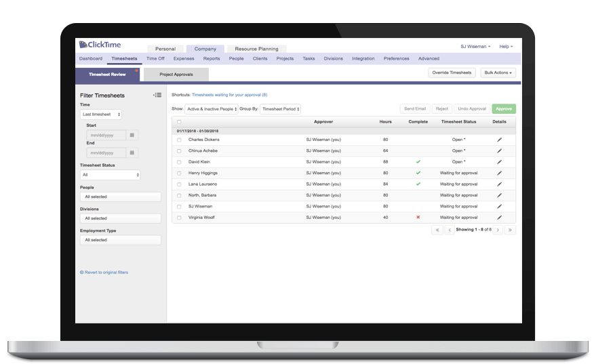The width and height of the screenshot is (596, 364).
Task: Open the Bulk Actions dropdown
Action: click(498, 73)
